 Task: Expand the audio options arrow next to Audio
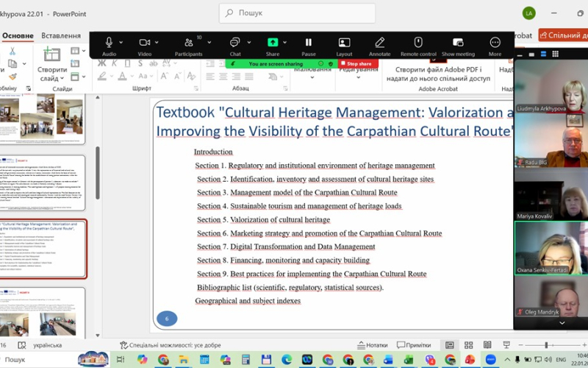click(x=121, y=43)
